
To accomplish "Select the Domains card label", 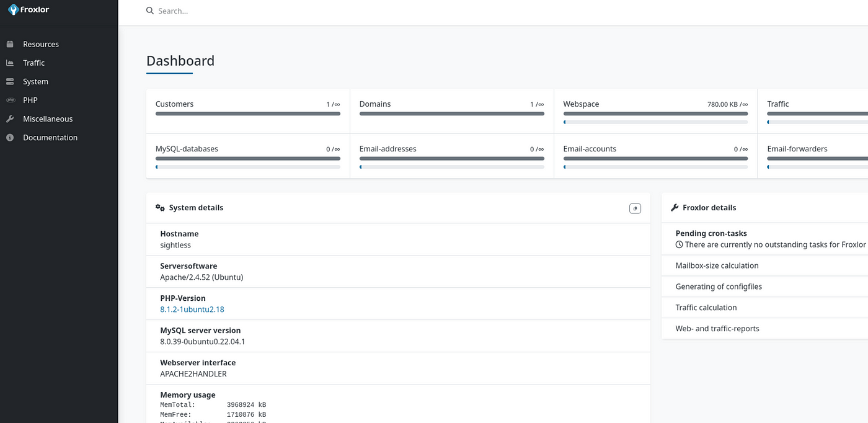I will (x=375, y=104).
